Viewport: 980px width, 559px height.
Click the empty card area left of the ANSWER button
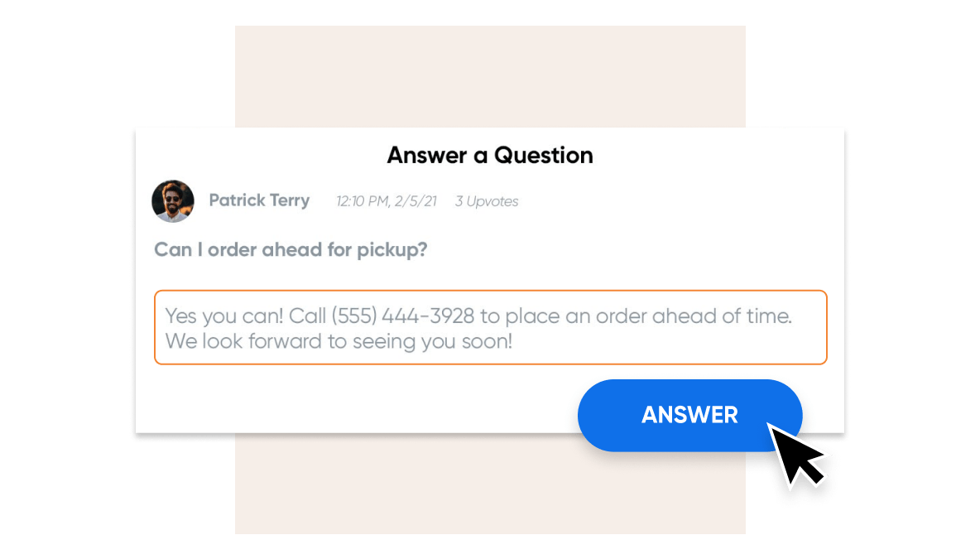point(356,398)
